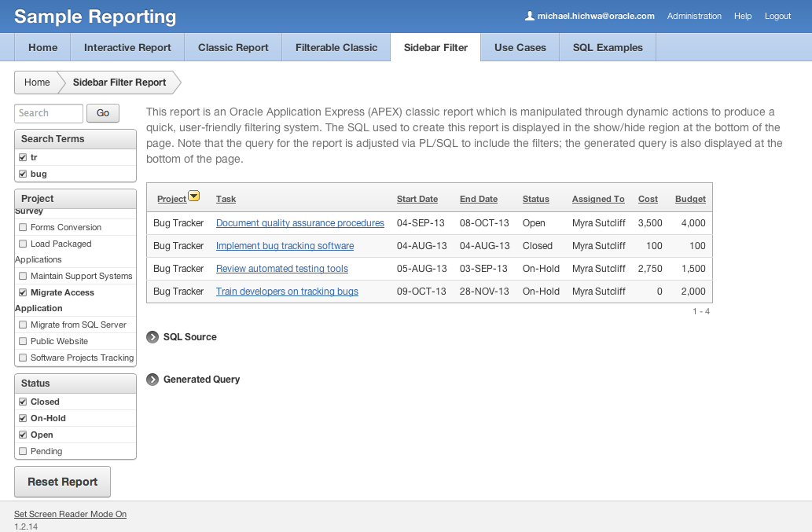The width and height of the screenshot is (812, 532).
Task: Click the Administration menu link
Action: click(x=694, y=16)
